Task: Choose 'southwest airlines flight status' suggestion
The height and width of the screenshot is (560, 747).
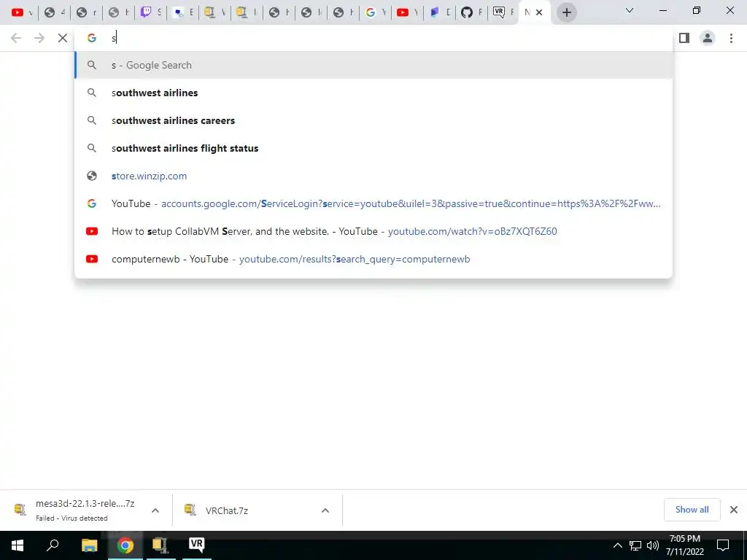Action: (x=373, y=148)
